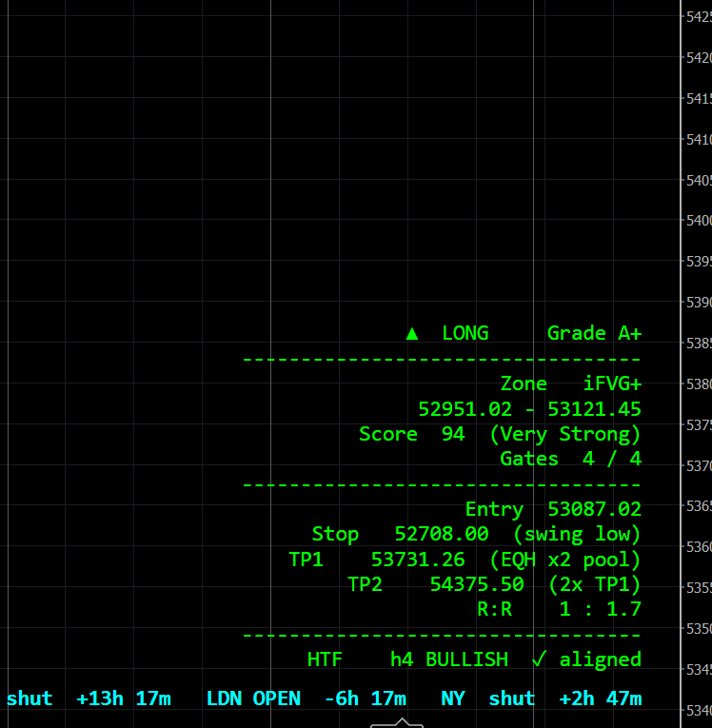
Task: Select the NY session label
Action: click(453, 698)
